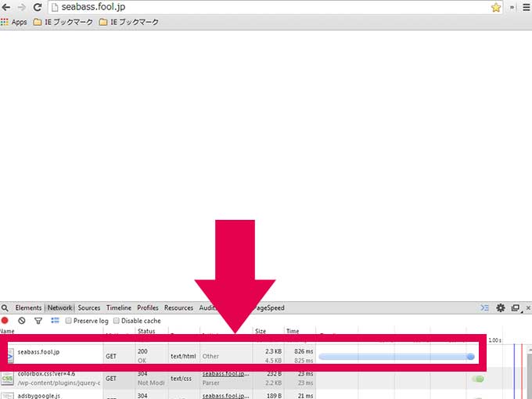Open the network filter funnel

(38, 321)
